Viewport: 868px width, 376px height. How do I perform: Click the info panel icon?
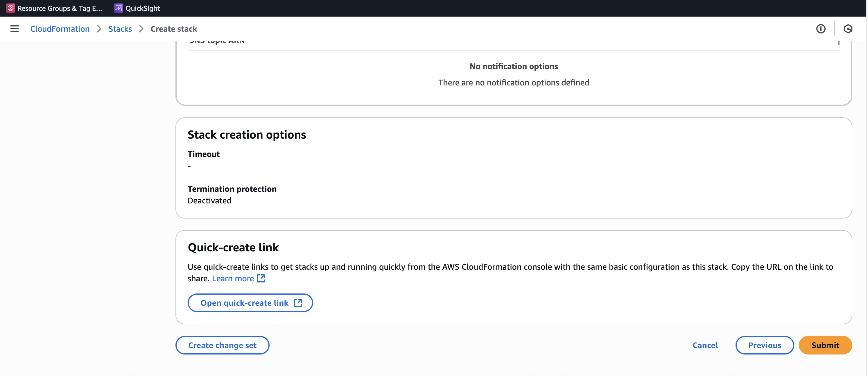coord(820,29)
